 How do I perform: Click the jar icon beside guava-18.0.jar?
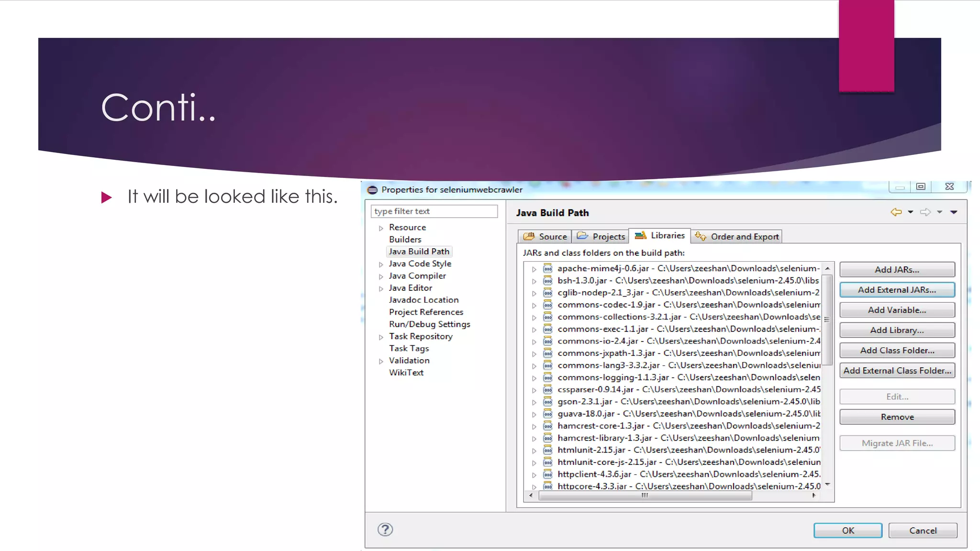(548, 414)
